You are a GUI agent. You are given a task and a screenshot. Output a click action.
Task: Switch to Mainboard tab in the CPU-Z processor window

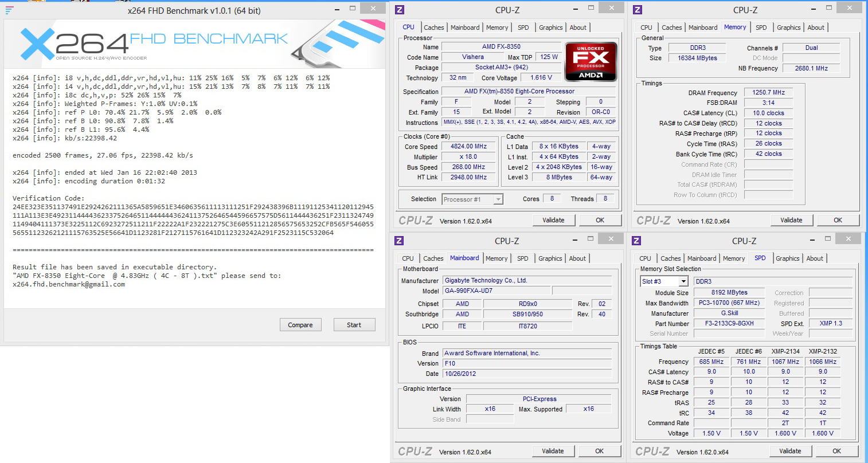[x=465, y=28]
